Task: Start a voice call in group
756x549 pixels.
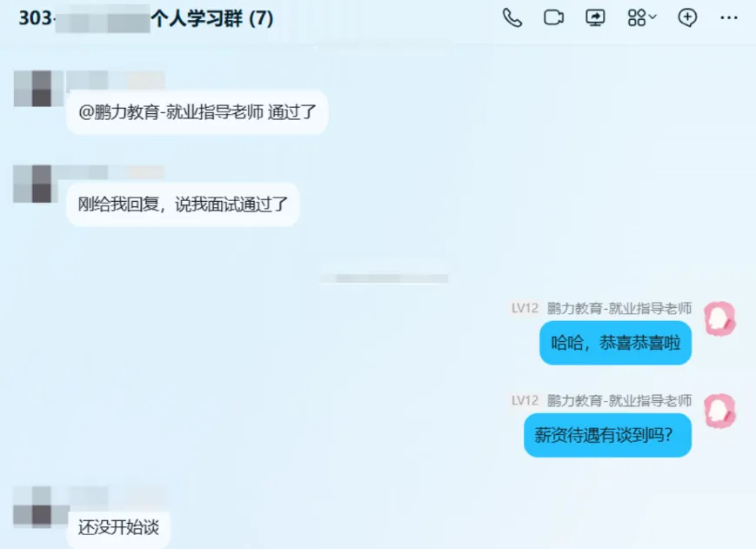Action: 512,17
